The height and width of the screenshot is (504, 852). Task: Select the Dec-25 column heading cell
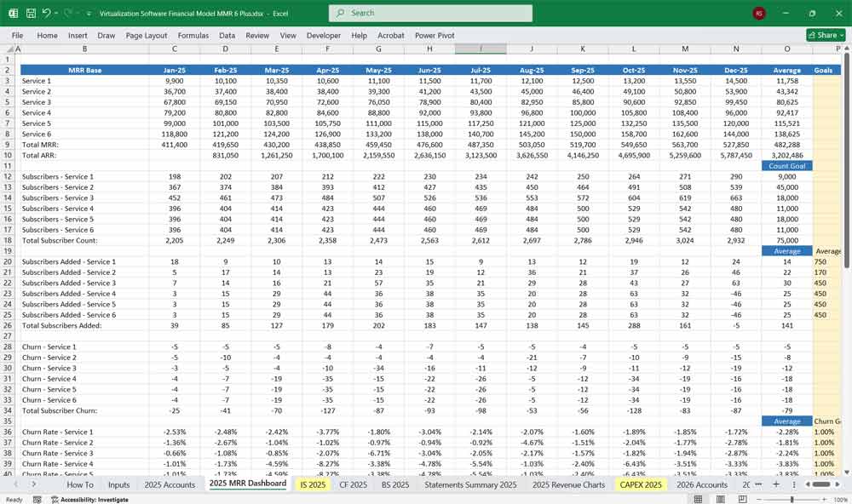coord(736,70)
